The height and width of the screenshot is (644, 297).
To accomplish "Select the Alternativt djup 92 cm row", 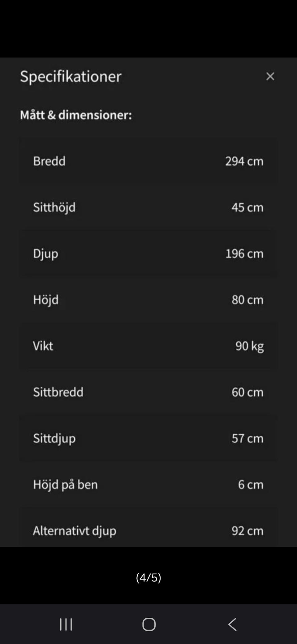I will point(148,530).
